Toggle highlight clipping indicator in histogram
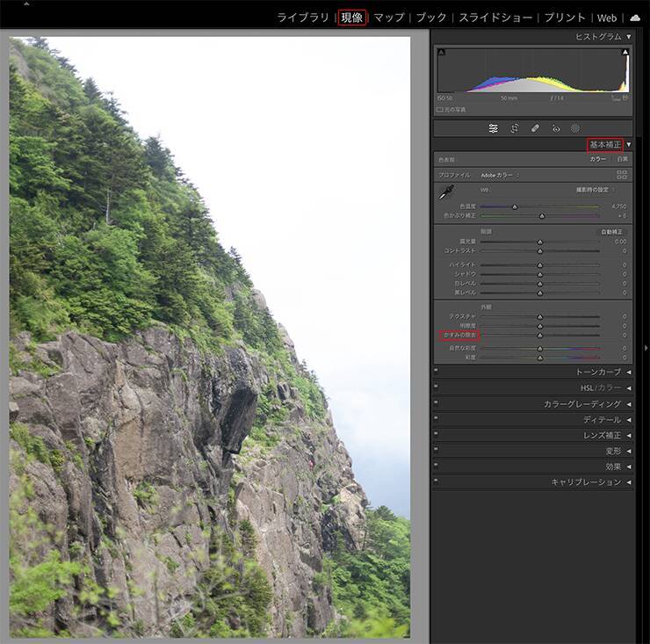Image resolution: width=650 pixels, height=644 pixels. tap(625, 52)
